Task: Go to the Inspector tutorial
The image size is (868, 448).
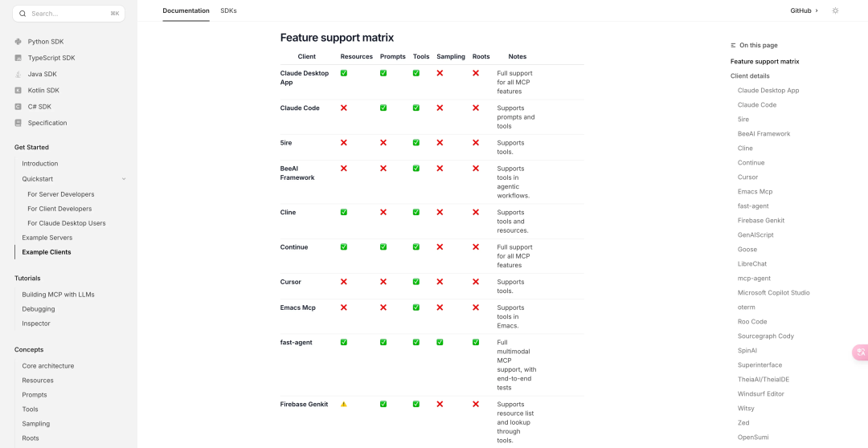Action: point(36,324)
